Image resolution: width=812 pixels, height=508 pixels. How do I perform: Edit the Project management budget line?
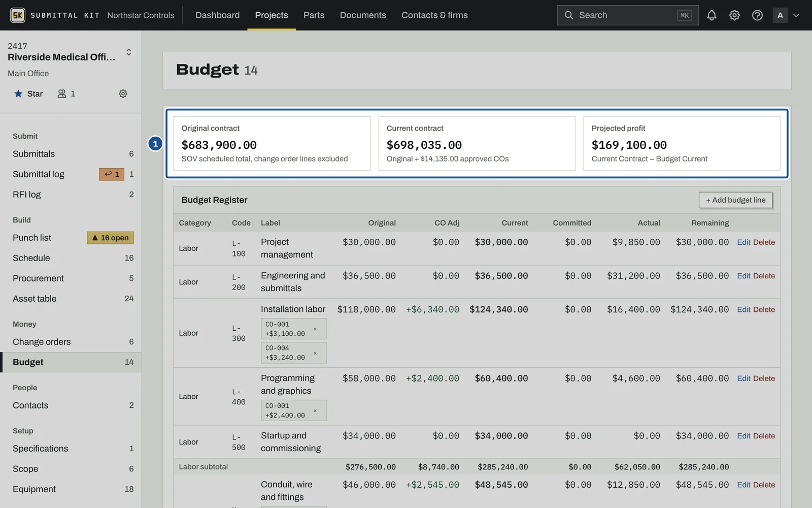pos(743,242)
